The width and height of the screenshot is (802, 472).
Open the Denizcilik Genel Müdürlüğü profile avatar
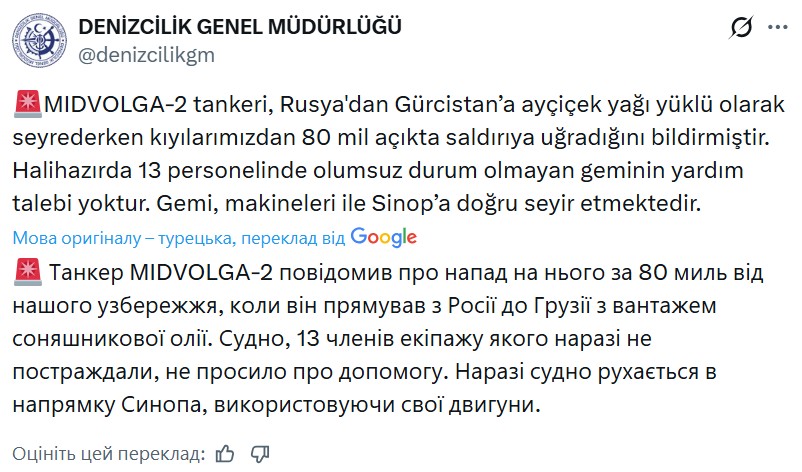tap(38, 40)
